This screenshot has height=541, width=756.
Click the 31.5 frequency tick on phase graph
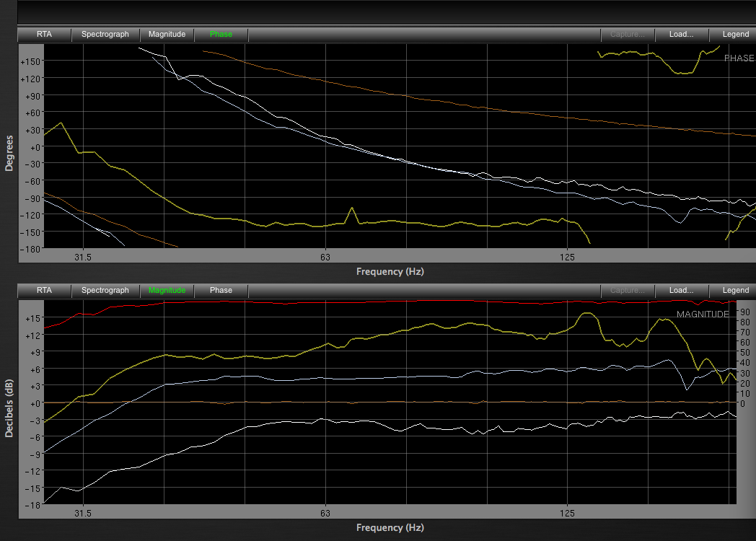click(x=83, y=257)
